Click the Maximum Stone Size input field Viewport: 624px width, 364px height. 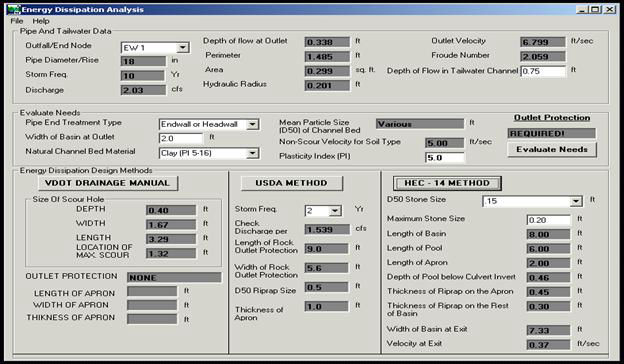point(548,220)
